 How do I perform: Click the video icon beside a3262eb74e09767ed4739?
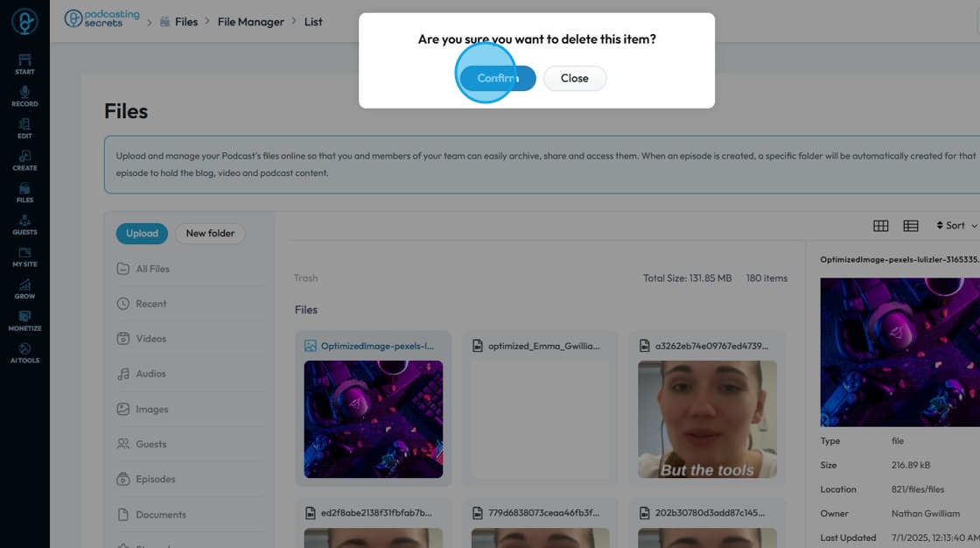coord(644,346)
